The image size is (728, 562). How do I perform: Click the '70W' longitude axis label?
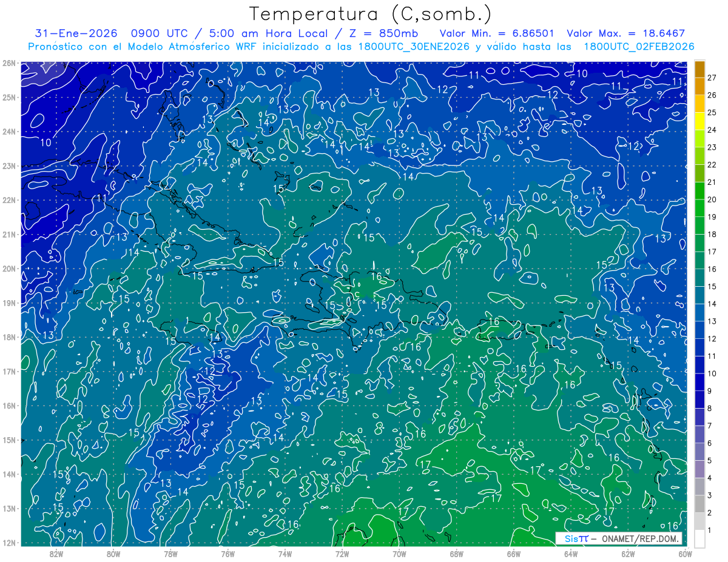399,554
